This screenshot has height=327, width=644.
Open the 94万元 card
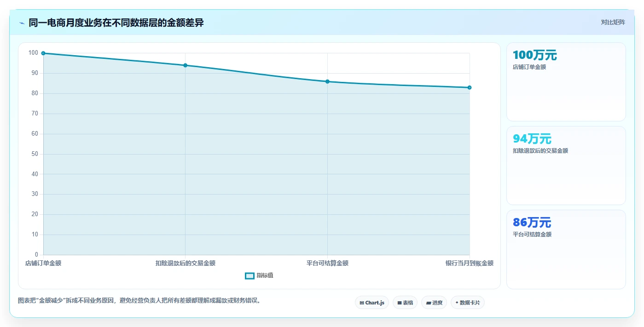tap(566, 166)
